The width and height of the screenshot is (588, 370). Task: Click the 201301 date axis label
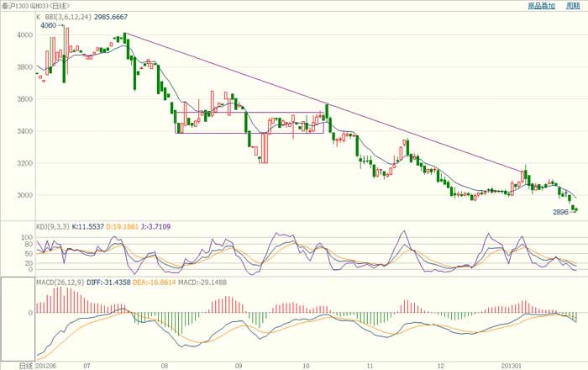tap(512, 366)
